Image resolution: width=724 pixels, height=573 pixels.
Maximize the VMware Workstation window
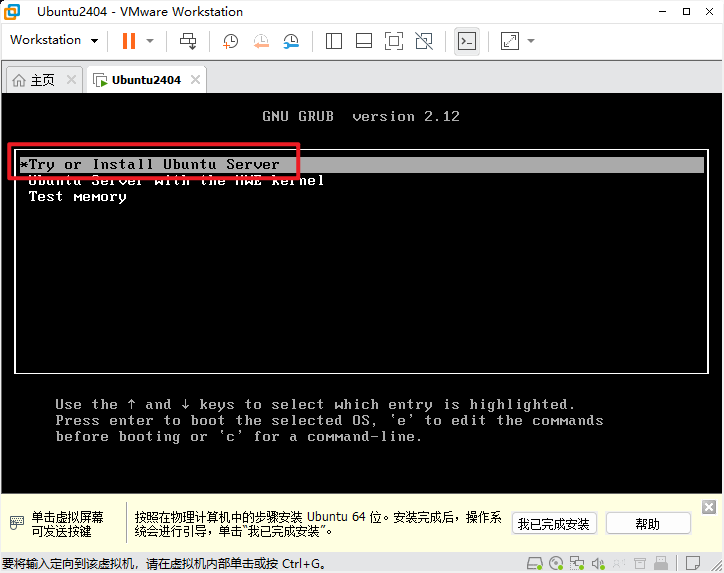687,12
